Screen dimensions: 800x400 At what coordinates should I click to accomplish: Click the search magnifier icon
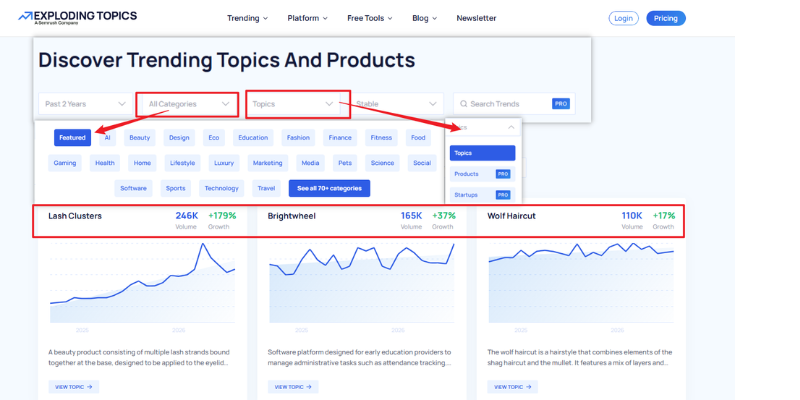click(463, 104)
